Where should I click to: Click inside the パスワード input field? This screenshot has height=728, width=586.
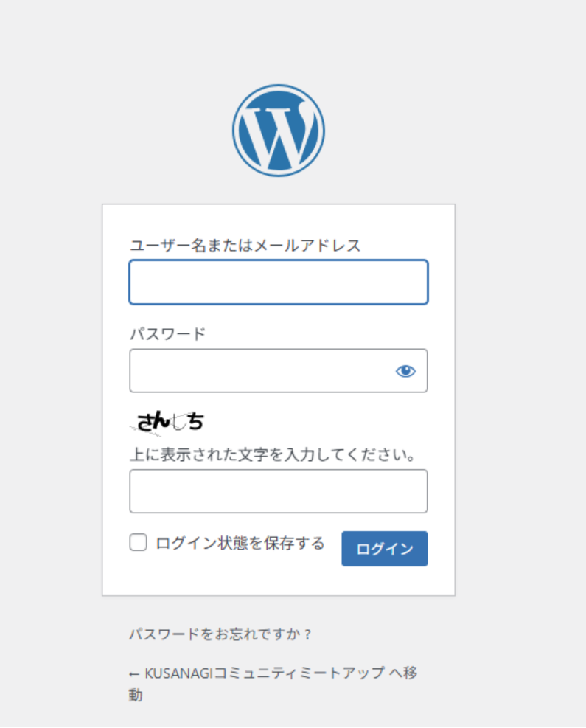pyautogui.click(x=258, y=370)
